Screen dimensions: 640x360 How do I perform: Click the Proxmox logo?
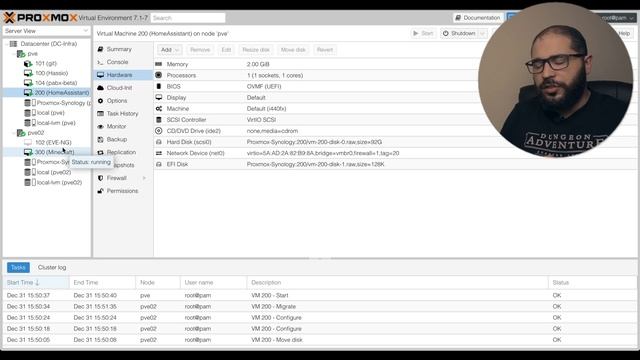click(40, 18)
